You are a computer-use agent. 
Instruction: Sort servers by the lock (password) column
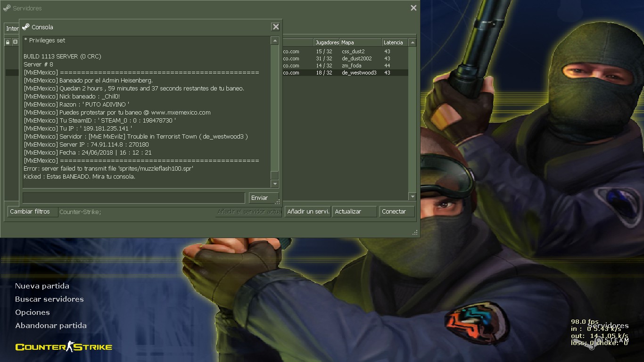8,42
